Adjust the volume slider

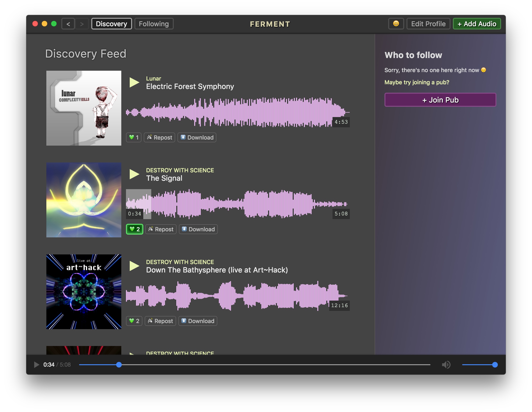[480, 365]
